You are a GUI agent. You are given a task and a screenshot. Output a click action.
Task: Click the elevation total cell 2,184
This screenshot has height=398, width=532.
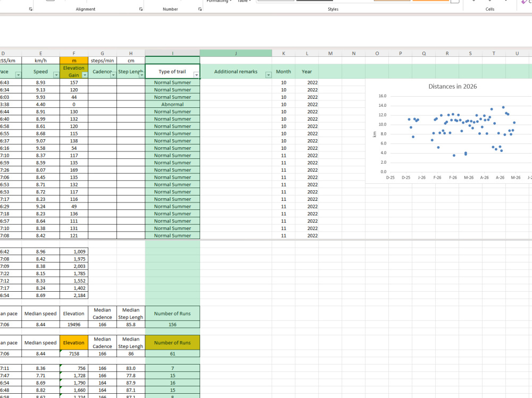(x=74, y=295)
